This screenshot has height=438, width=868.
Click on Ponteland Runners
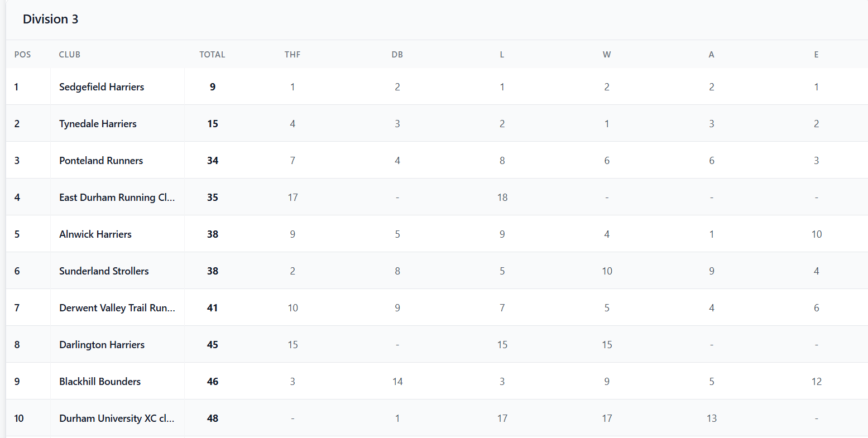tap(101, 161)
